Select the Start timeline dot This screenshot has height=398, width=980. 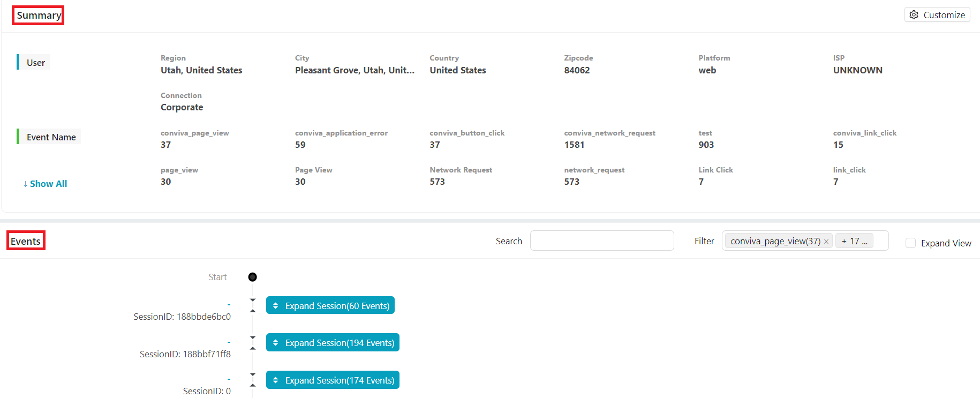point(253,277)
